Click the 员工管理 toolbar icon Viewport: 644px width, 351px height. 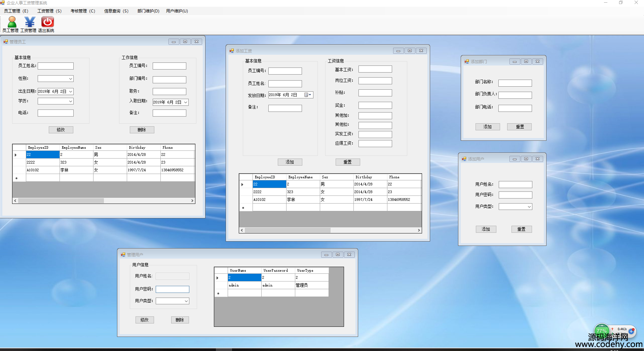pyautogui.click(x=12, y=23)
